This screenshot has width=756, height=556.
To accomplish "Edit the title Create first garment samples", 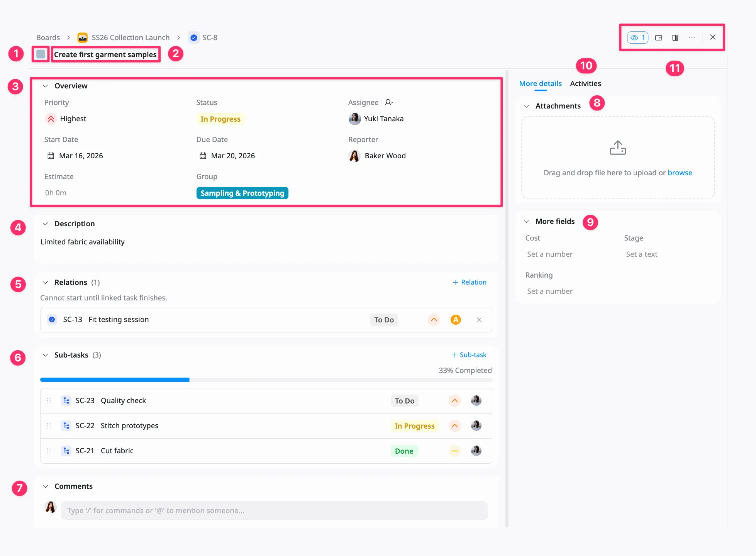I will [105, 54].
